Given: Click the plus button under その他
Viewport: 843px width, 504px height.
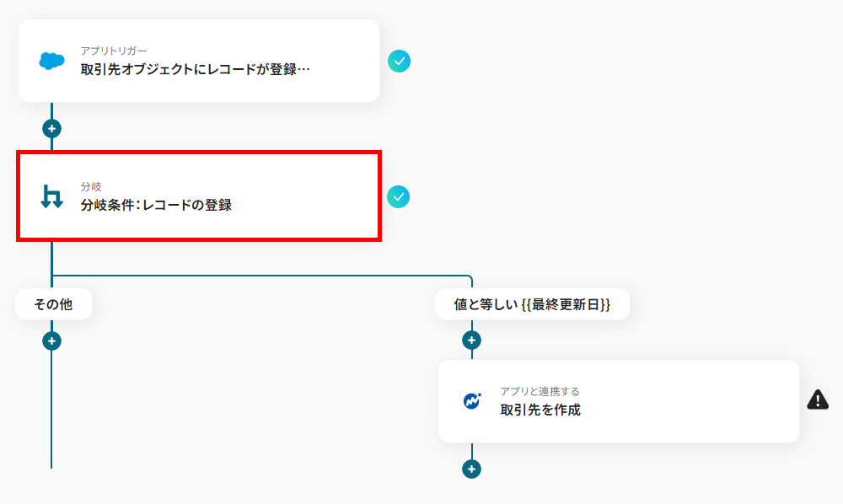Looking at the screenshot, I should [x=52, y=340].
